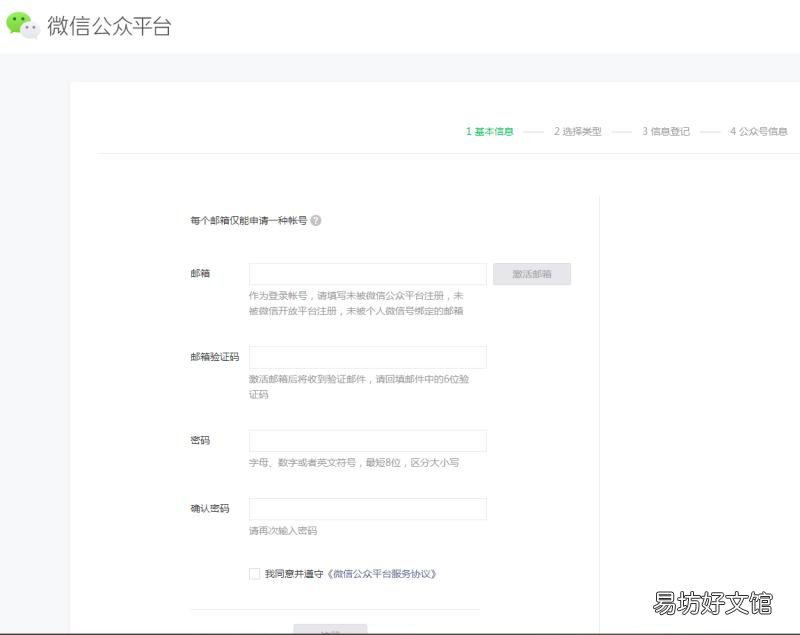Focus the 邮箱 input field

coord(368,274)
